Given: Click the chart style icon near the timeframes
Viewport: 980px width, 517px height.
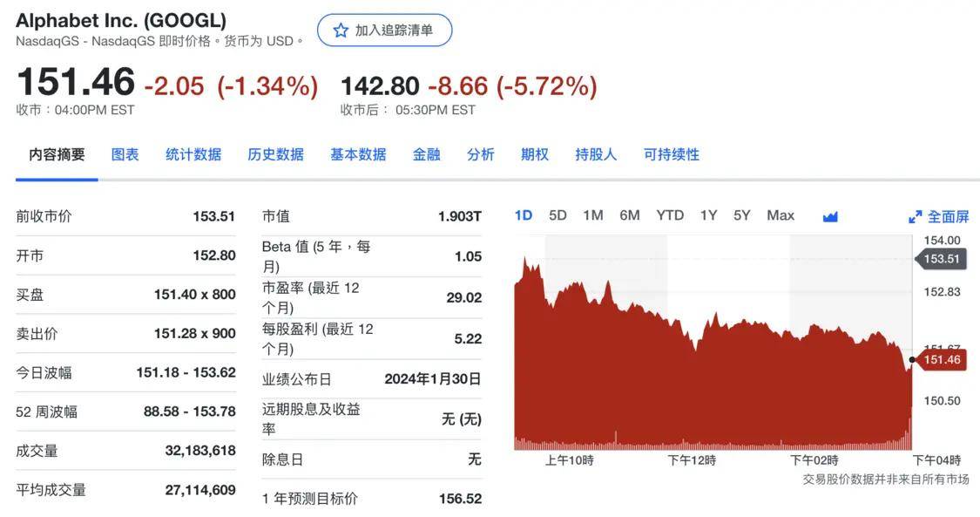Looking at the screenshot, I should tap(829, 215).
